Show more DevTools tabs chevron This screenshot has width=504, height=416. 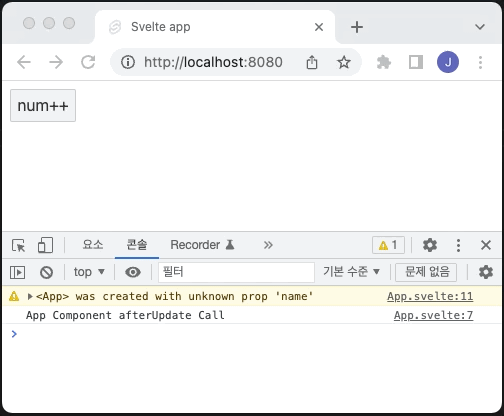tap(268, 245)
